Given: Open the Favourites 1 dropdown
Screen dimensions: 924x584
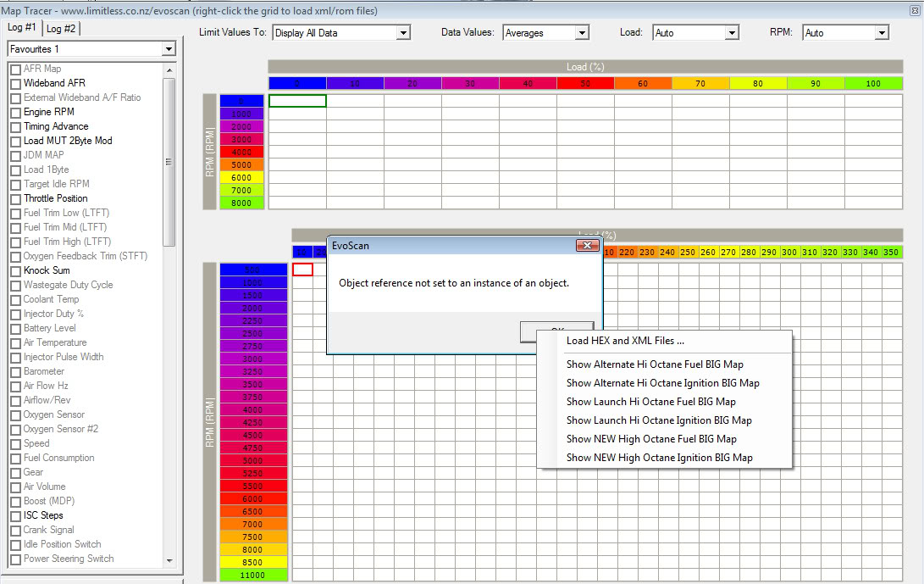Looking at the screenshot, I should click(169, 49).
